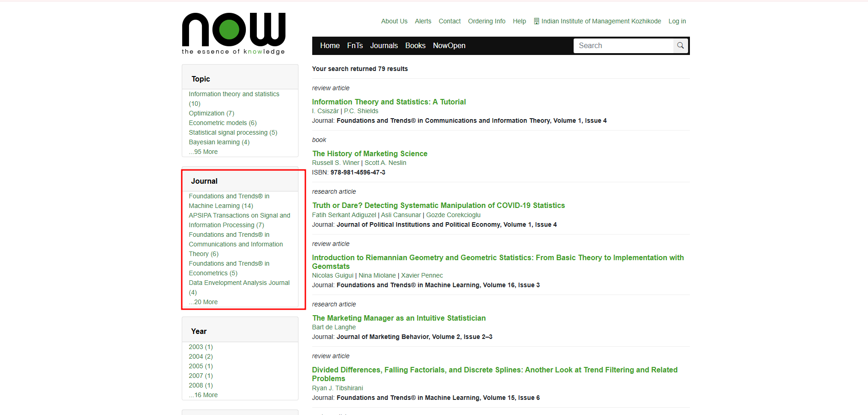This screenshot has height=415, width=868.
Task: Open The History of Marketing Science book
Action: [369, 153]
